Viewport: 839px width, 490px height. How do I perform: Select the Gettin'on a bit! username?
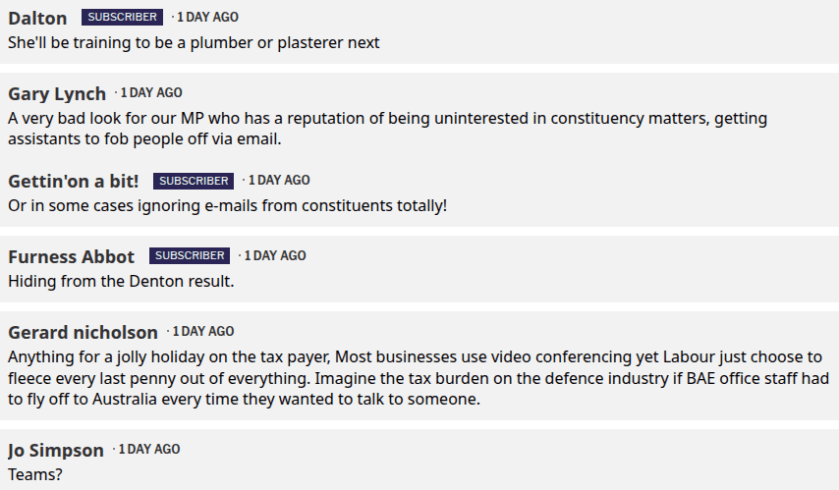(x=75, y=182)
